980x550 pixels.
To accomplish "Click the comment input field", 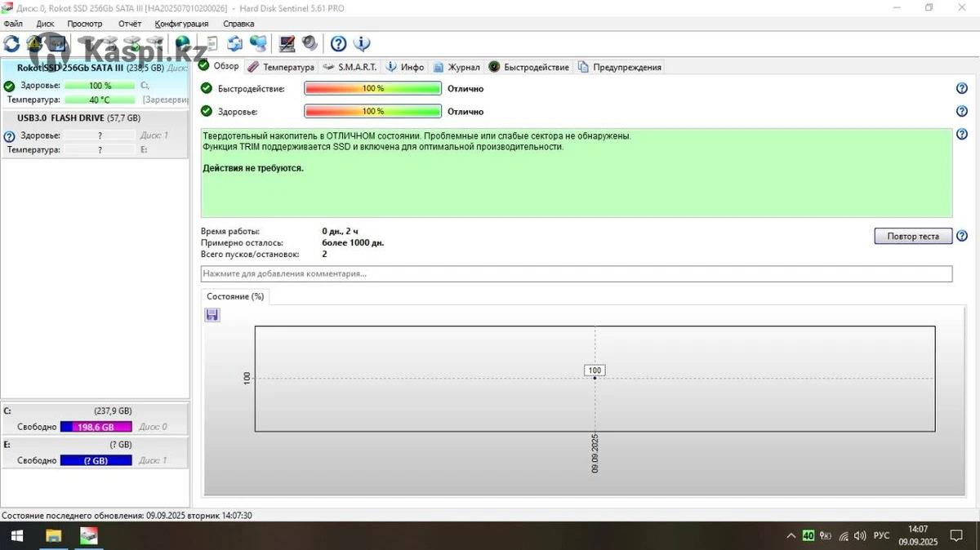I will click(576, 274).
